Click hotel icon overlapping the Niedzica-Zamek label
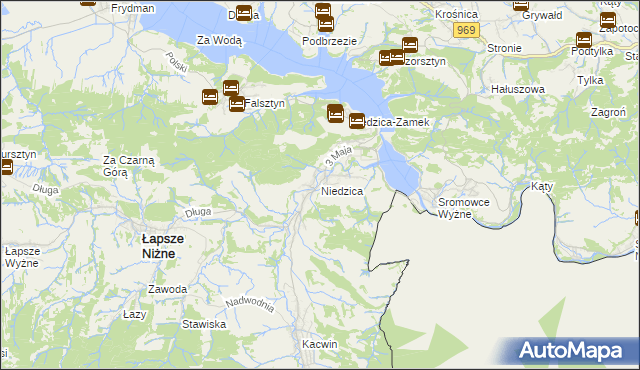Image resolution: width=640 pixels, height=370 pixels. (357, 121)
